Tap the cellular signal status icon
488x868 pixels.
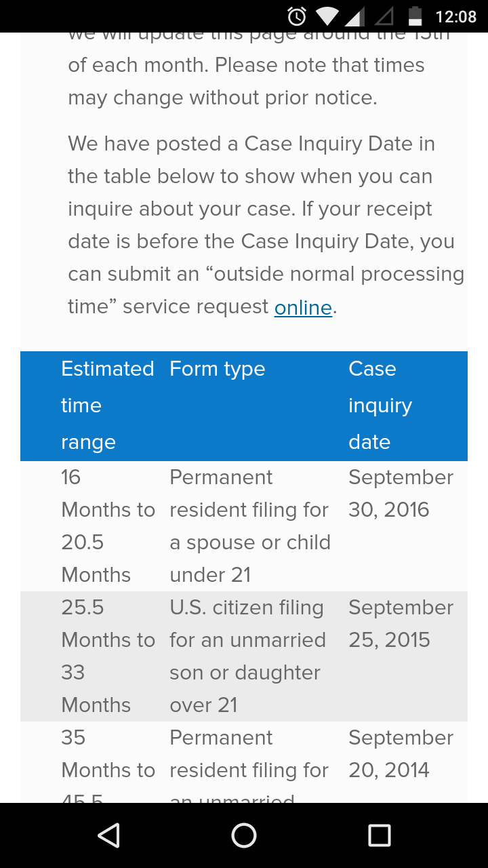(356, 16)
